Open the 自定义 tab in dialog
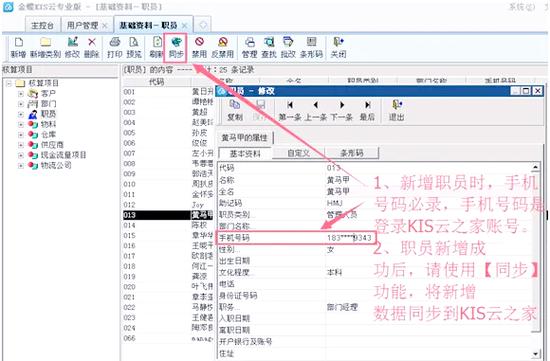This screenshot has width=550, height=361. pos(299,153)
